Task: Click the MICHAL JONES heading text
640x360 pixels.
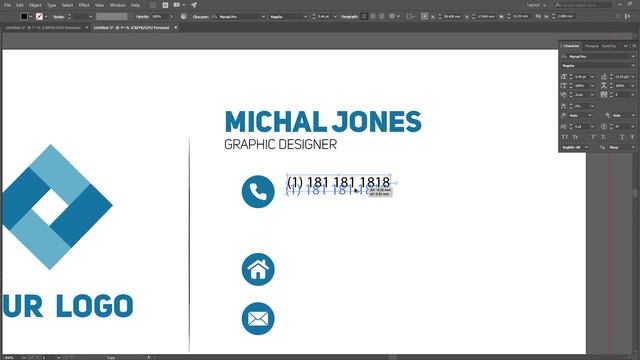Action: tap(323, 122)
